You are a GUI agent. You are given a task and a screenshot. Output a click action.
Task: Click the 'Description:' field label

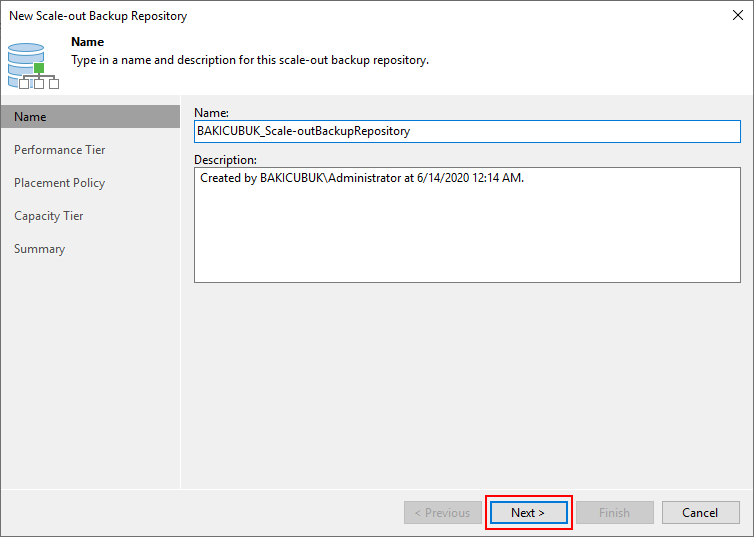tap(225, 160)
